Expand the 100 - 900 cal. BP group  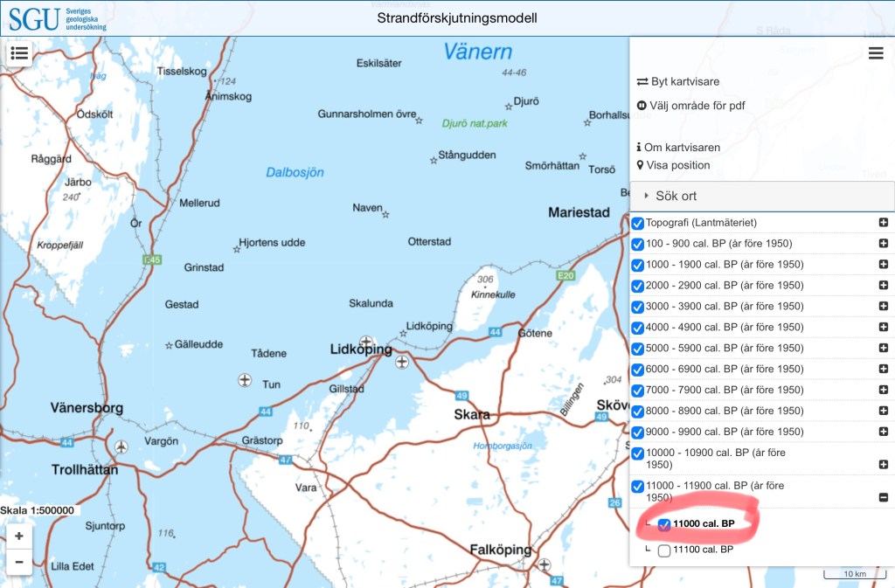883,245
